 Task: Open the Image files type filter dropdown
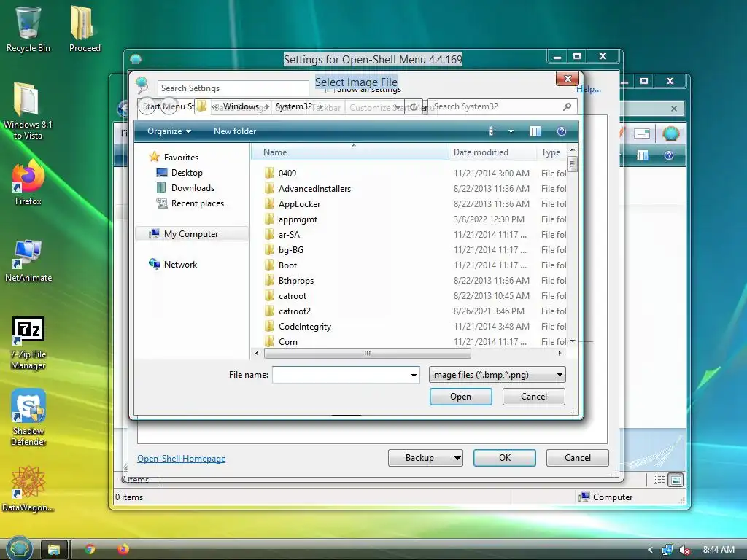point(497,375)
